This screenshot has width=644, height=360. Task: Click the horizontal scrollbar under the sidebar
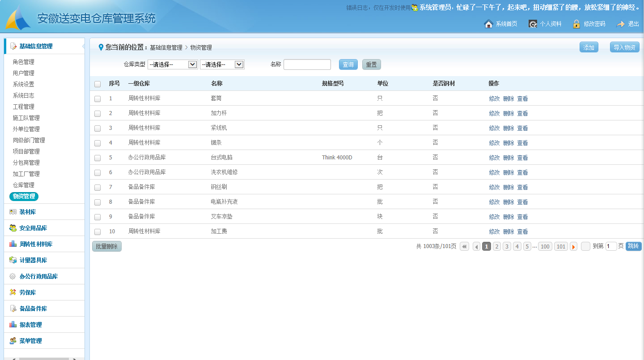(44, 358)
